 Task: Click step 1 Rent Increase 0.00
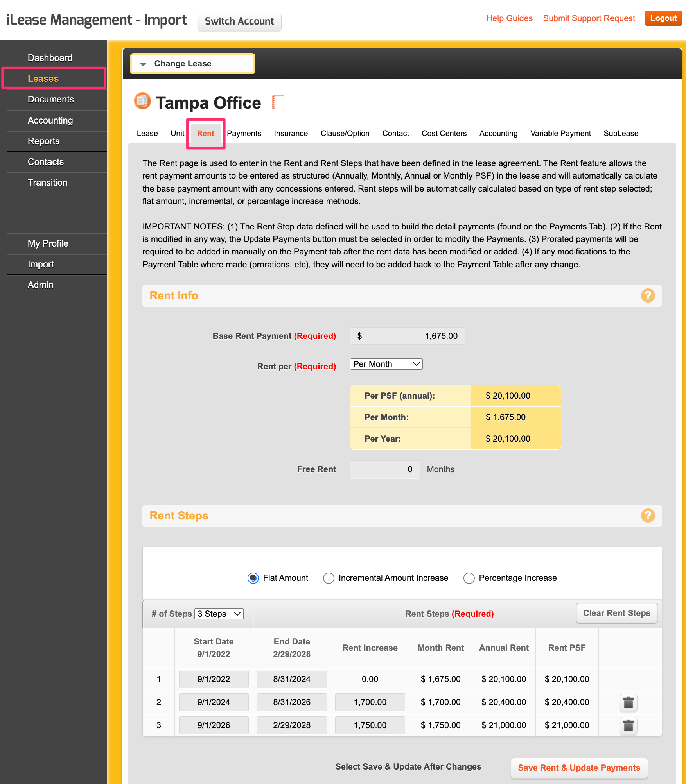[370, 679]
